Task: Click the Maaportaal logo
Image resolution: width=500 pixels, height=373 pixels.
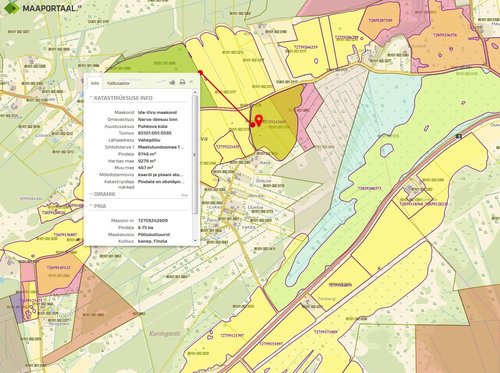Action: pos(43,8)
